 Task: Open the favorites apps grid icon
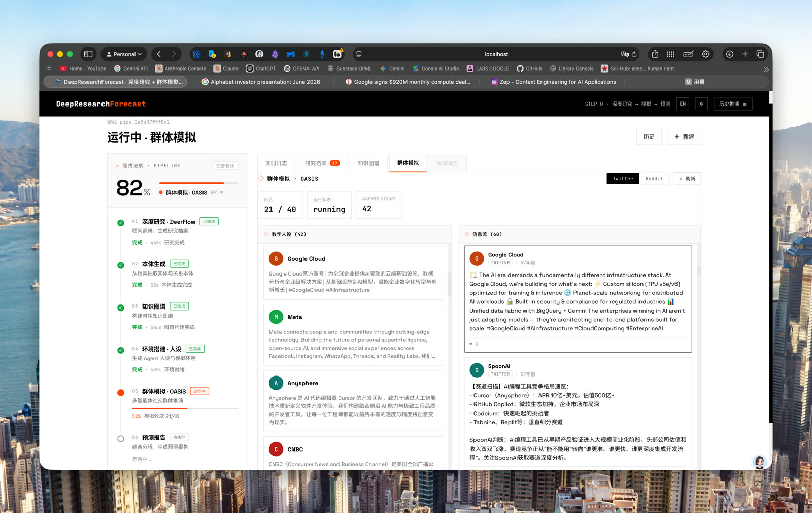49,68
